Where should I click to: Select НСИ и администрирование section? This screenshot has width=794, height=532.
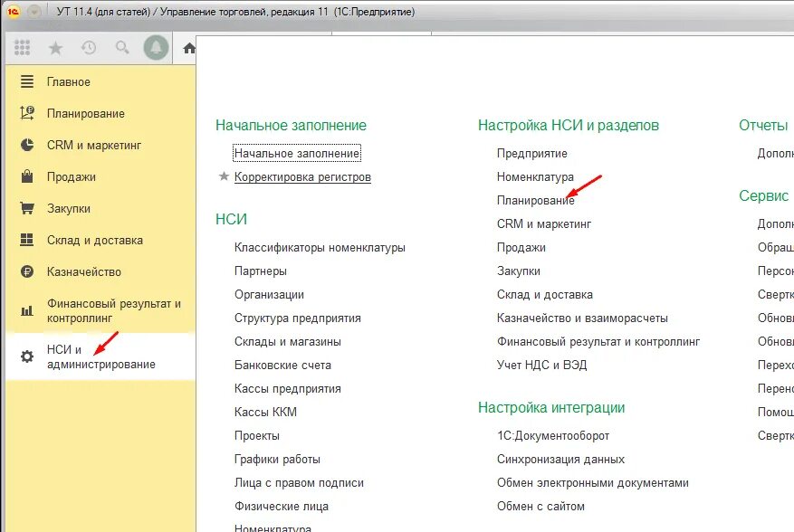[x=101, y=356]
